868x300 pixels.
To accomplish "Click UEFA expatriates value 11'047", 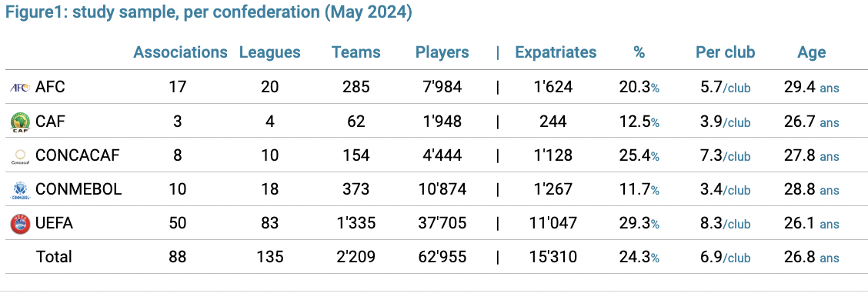I will point(553,223).
